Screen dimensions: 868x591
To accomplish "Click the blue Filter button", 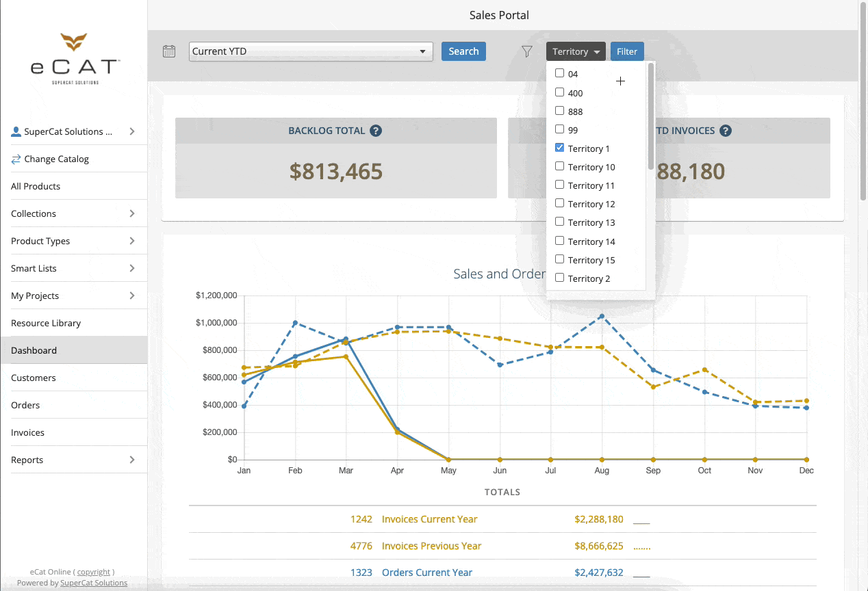I will tap(627, 51).
